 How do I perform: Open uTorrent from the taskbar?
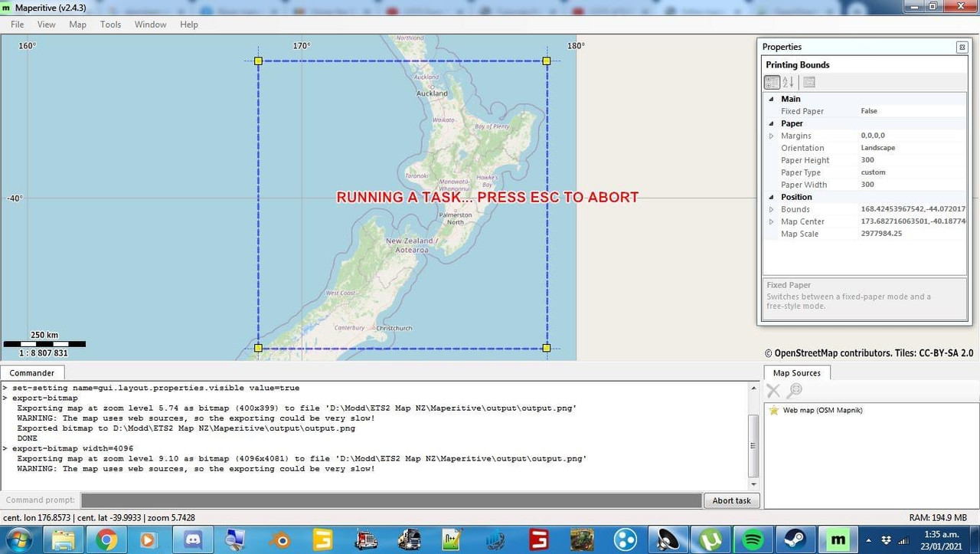(711, 539)
